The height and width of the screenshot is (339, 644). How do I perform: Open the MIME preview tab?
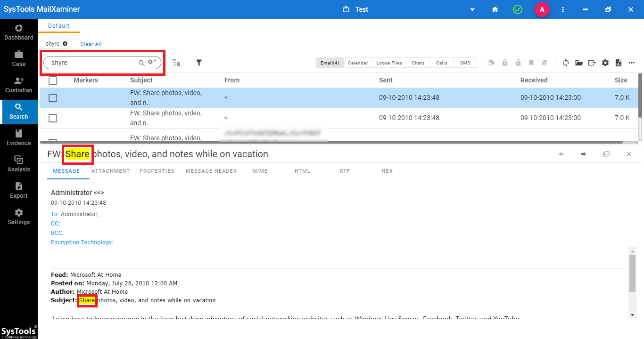click(260, 171)
